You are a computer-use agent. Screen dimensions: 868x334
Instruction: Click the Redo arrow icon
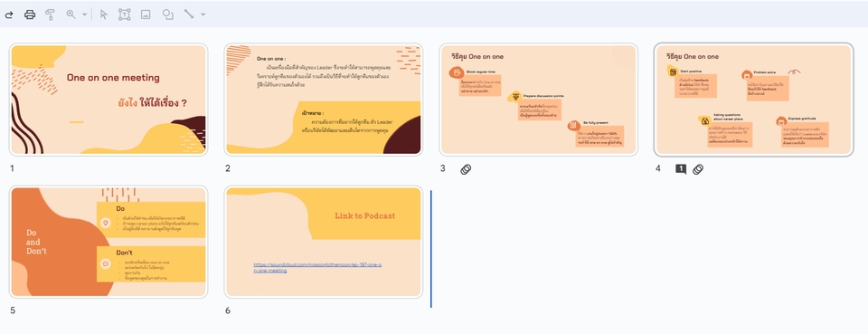coord(9,15)
